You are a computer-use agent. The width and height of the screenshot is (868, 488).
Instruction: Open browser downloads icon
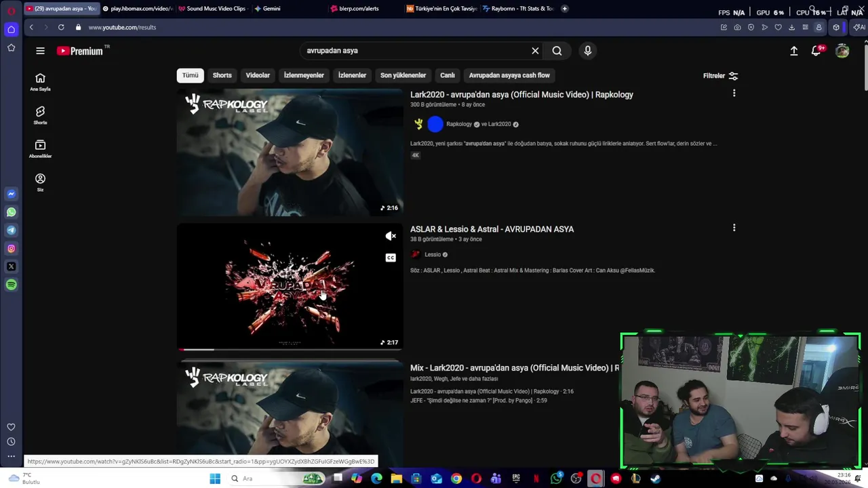click(x=791, y=27)
